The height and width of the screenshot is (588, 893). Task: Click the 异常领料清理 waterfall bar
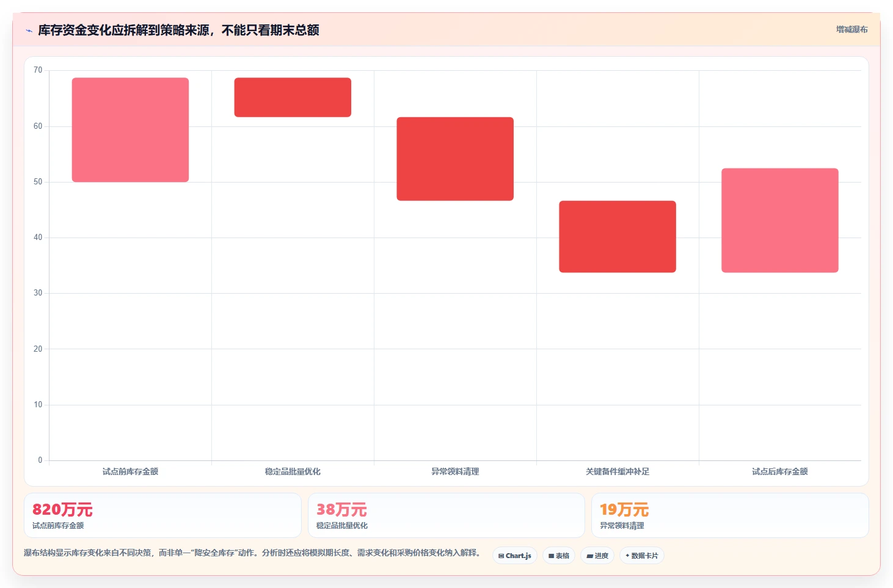[455, 159]
